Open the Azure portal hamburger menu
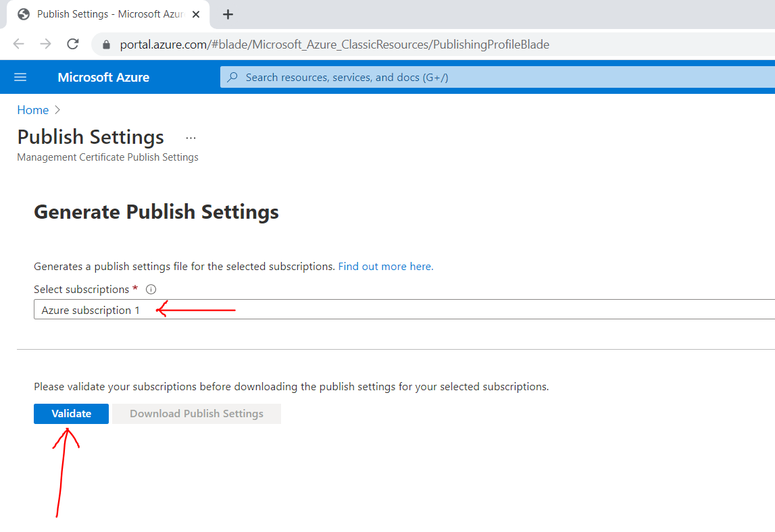 pyautogui.click(x=20, y=78)
